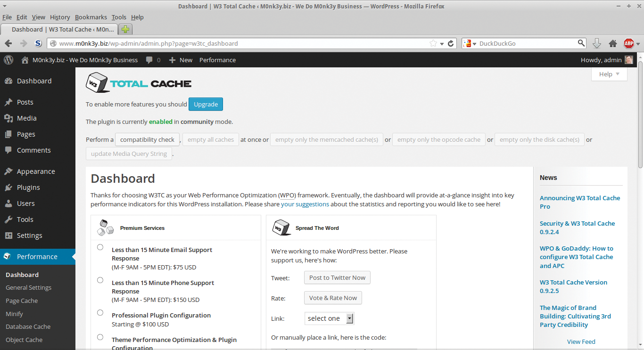
Task: Click the Tools wrench icon in sidebar
Action: coord(8,220)
